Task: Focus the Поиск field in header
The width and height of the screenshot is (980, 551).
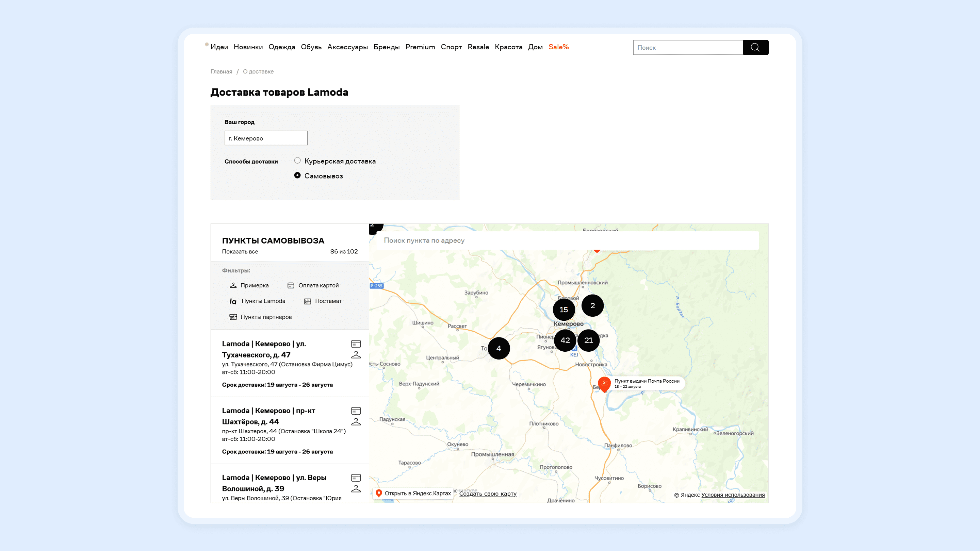Action: [x=688, y=48]
